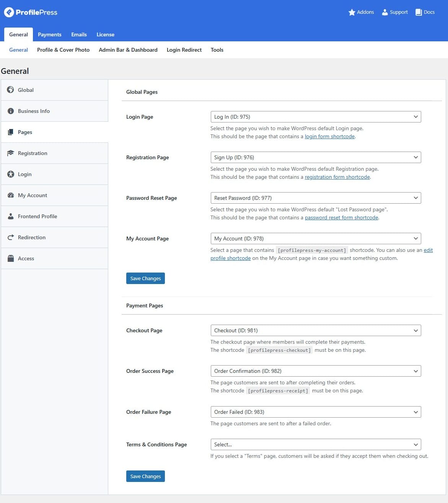
Task: Click the ProfilePress brand name text
Action: (36, 12)
